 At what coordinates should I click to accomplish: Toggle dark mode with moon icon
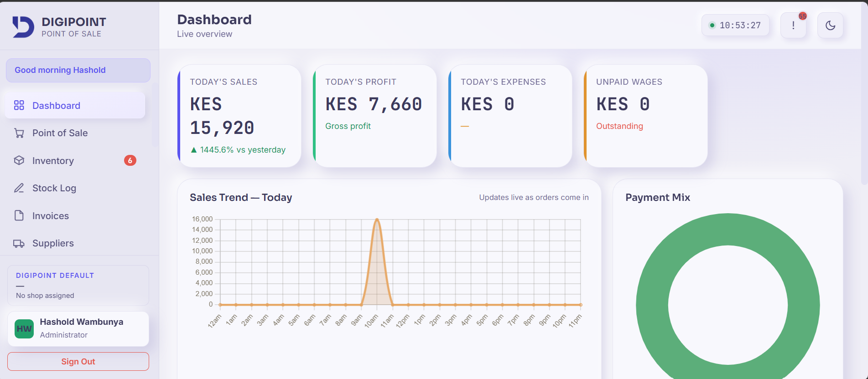[830, 25]
